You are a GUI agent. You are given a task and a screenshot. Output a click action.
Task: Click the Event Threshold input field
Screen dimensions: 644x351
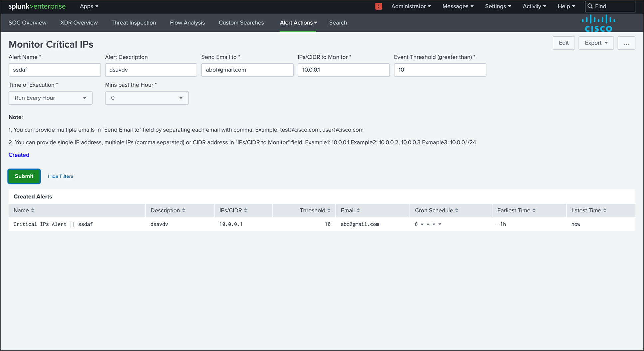(440, 70)
